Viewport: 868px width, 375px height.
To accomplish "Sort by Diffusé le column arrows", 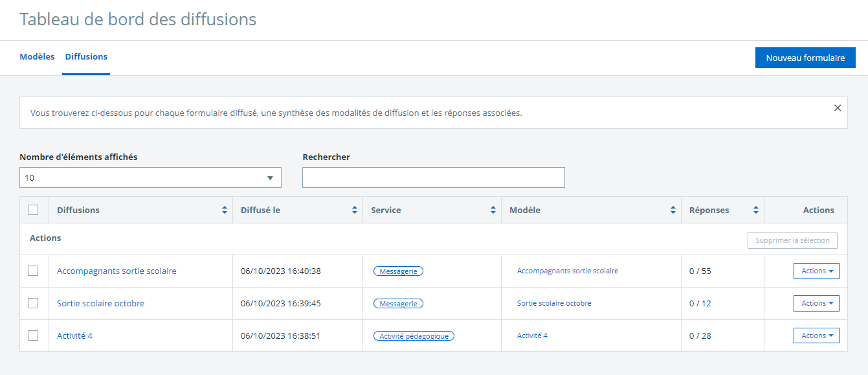I will point(354,210).
